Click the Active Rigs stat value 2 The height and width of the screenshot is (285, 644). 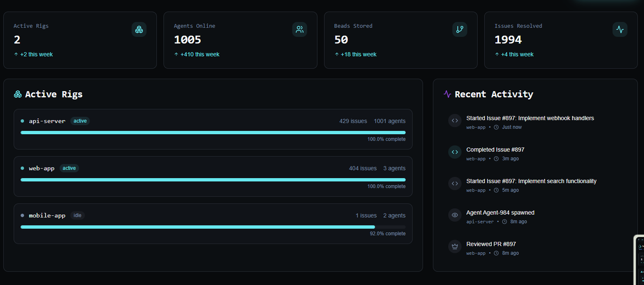17,40
